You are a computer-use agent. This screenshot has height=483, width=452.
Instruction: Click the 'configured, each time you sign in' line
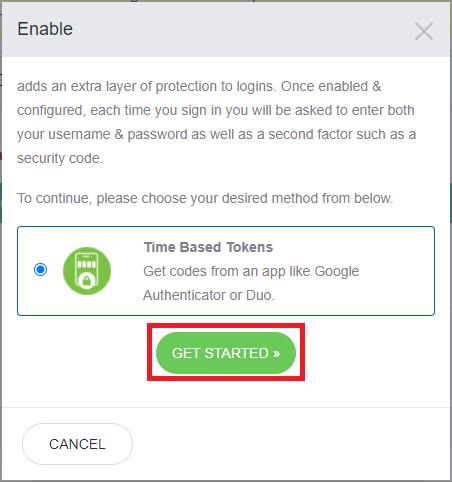pos(216,110)
